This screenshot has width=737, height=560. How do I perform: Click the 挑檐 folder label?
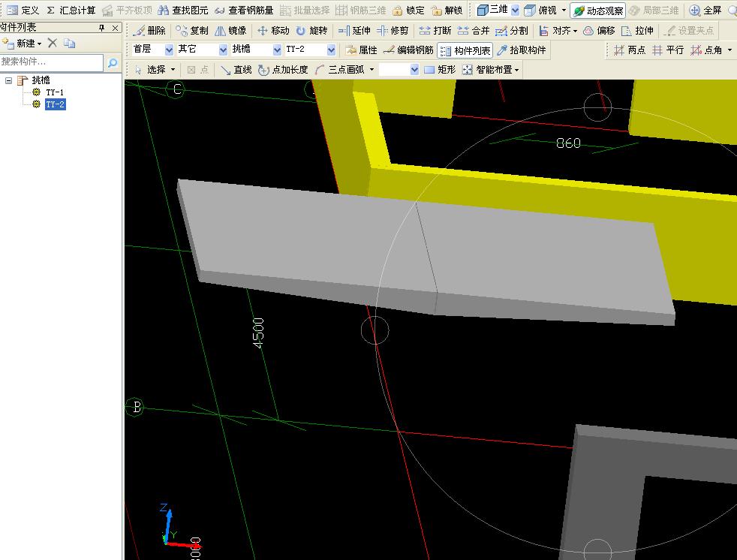(41, 80)
